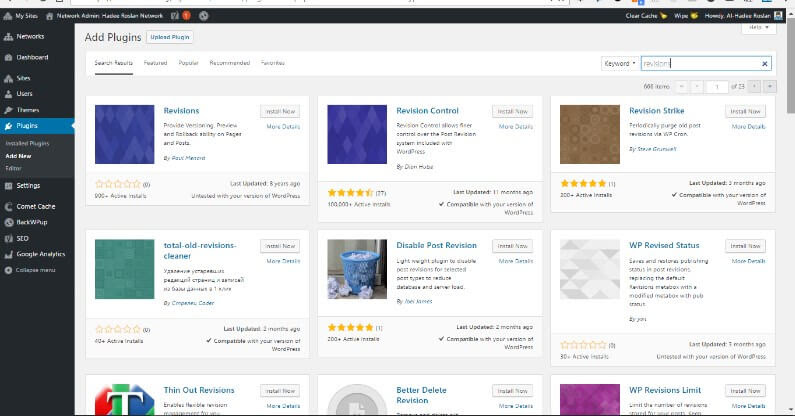Click the Themes brush icon
Viewport: 795px width, 416px height.
(x=9, y=110)
